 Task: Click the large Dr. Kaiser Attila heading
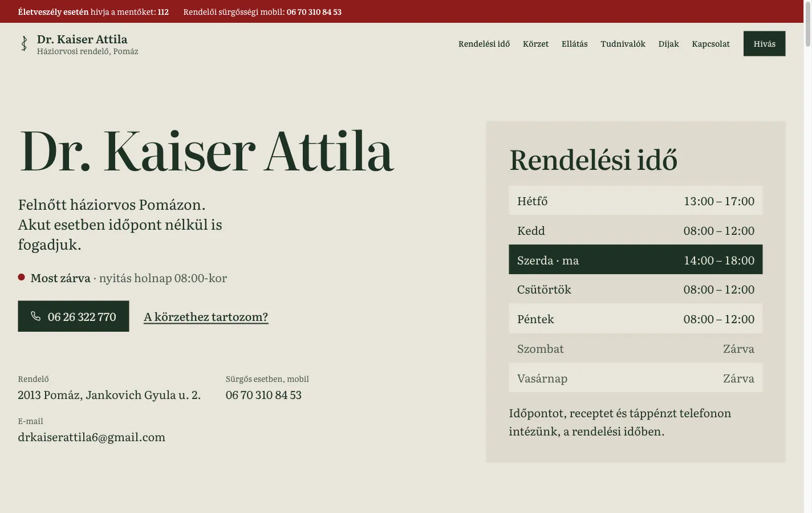[206, 151]
